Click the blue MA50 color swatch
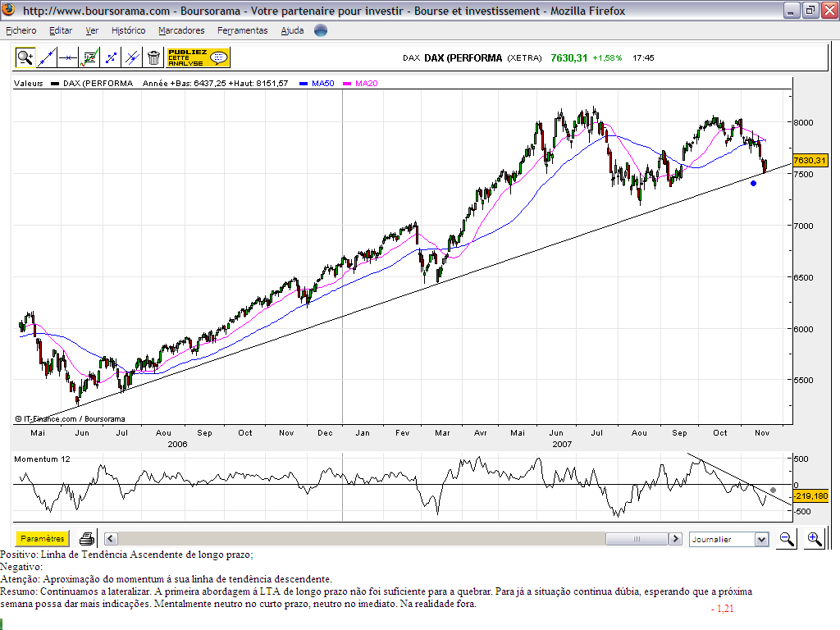The image size is (840, 630). [x=304, y=84]
